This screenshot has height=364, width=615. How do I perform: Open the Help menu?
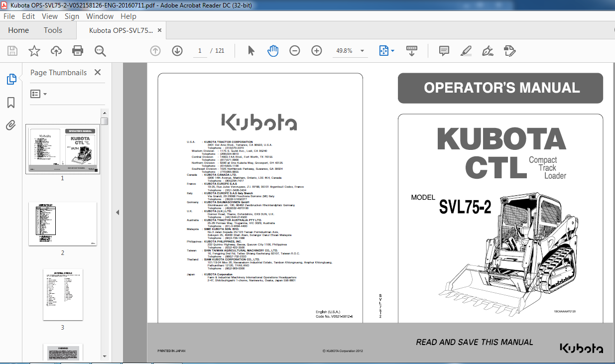coord(128,16)
